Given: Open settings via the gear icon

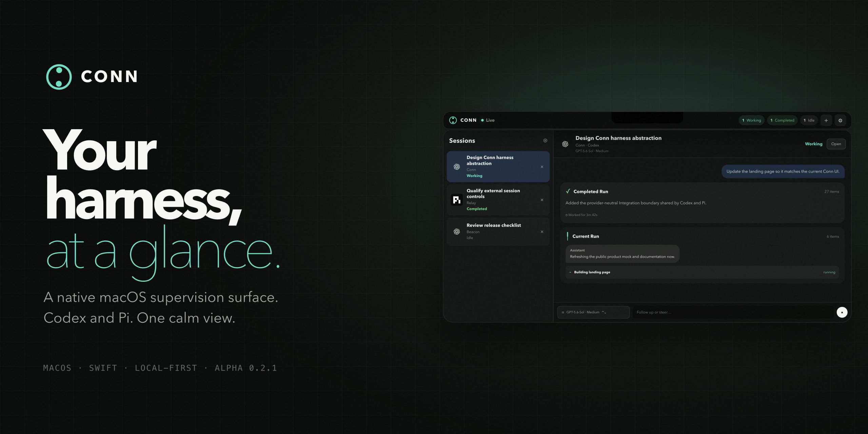Looking at the screenshot, I should click(x=840, y=120).
